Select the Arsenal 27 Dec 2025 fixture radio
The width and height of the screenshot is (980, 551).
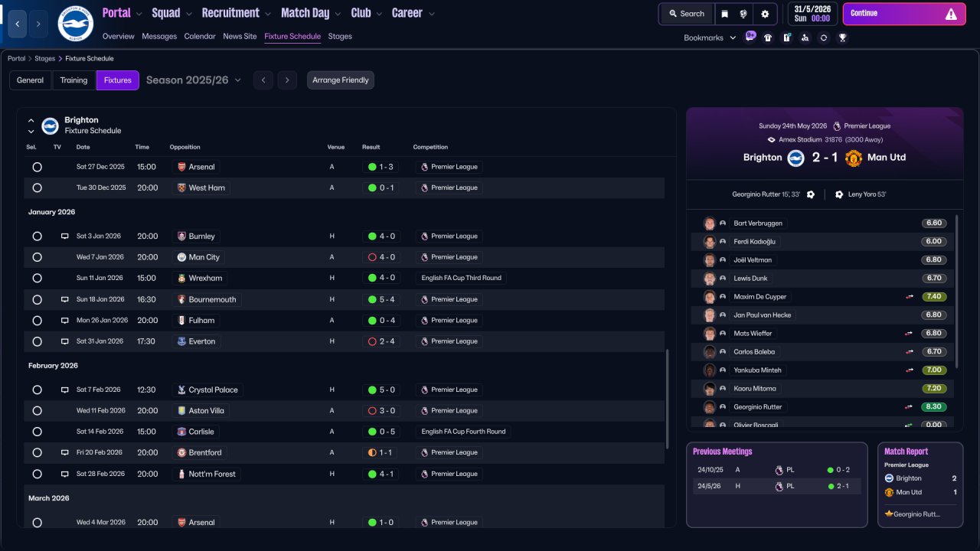(x=37, y=167)
